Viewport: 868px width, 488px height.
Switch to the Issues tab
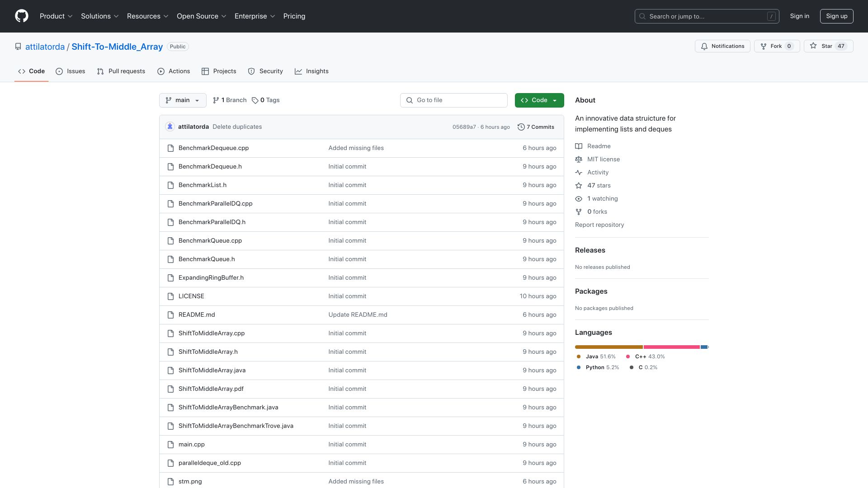pos(71,71)
